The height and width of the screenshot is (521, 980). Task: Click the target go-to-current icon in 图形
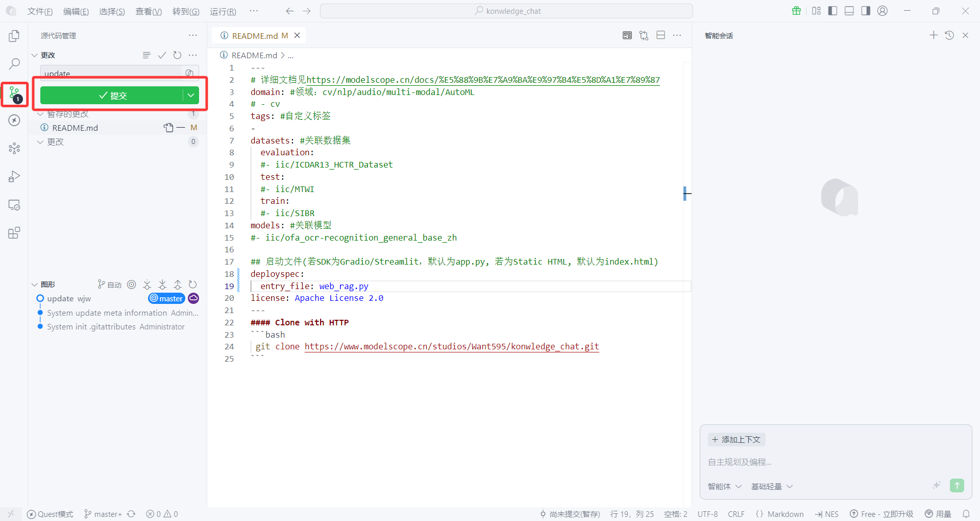click(x=132, y=285)
